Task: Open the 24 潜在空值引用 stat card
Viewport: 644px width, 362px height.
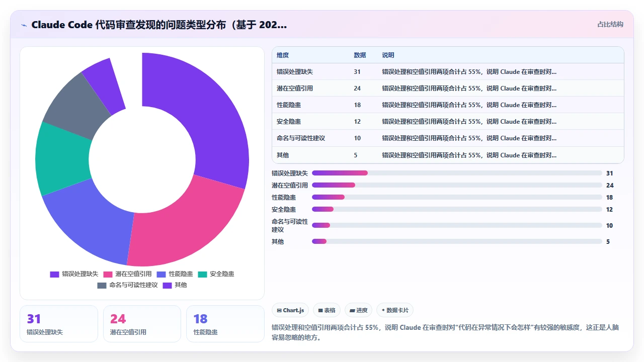Action: click(x=142, y=324)
